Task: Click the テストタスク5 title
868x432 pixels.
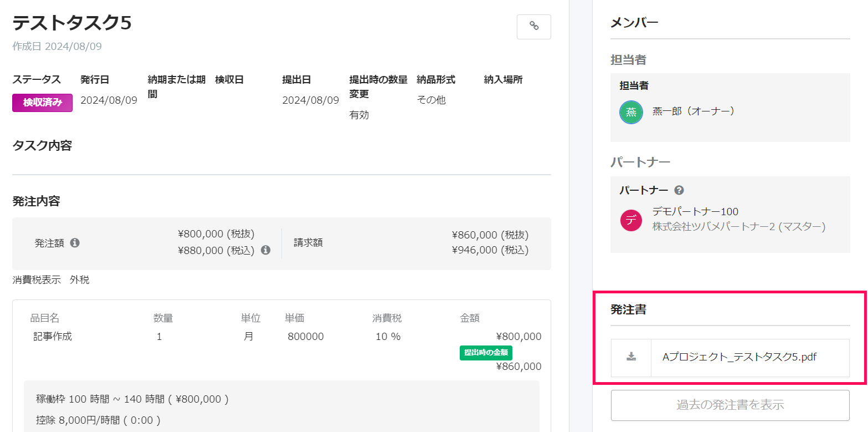Action: pyautogui.click(x=72, y=22)
